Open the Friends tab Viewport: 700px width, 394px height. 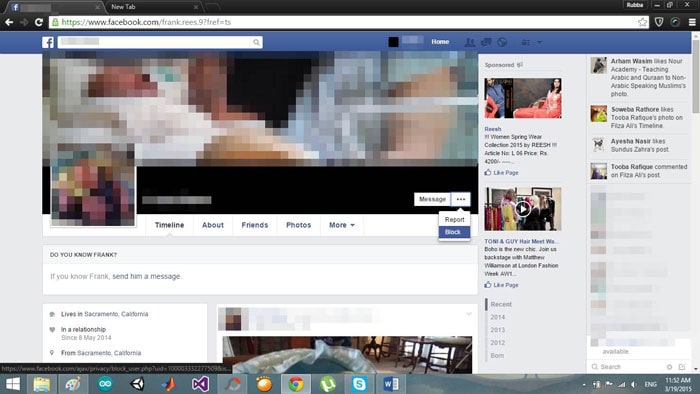(x=254, y=225)
